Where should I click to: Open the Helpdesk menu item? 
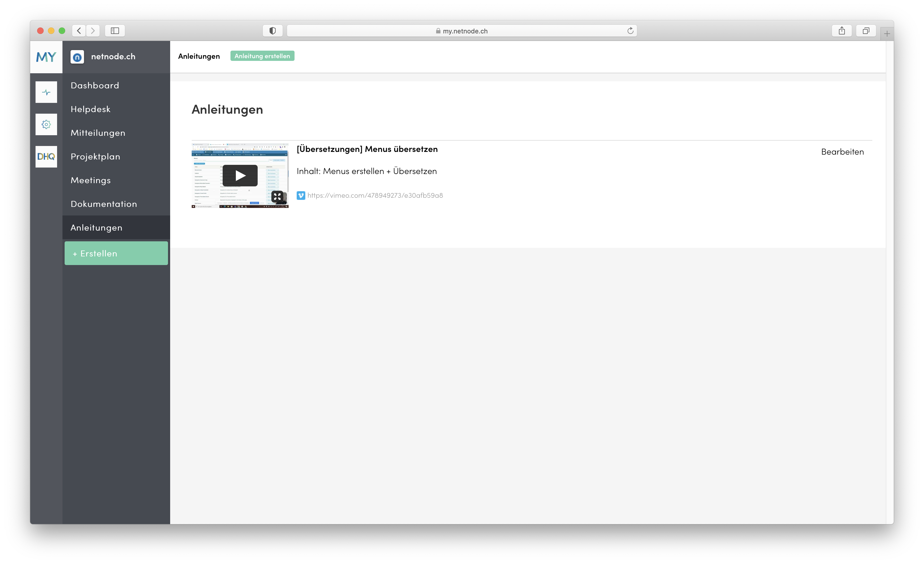tap(90, 109)
